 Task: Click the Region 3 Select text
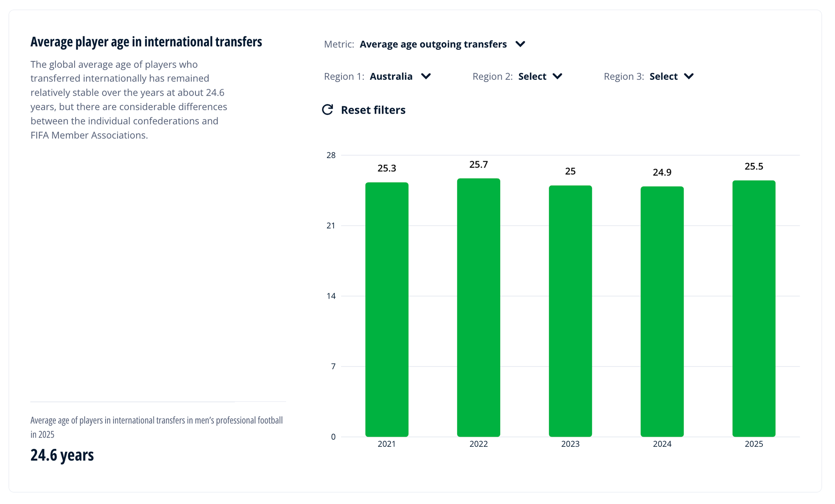(x=663, y=76)
